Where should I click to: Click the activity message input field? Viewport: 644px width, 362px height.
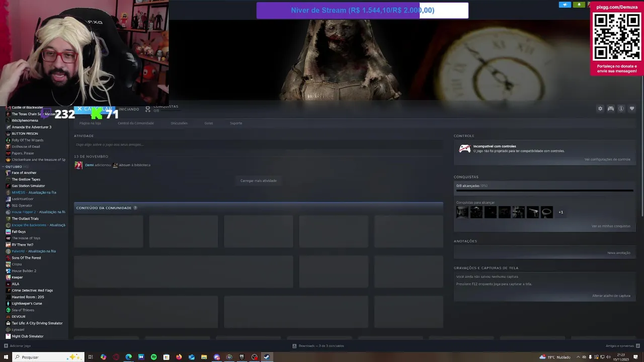pyautogui.click(x=258, y=145)
